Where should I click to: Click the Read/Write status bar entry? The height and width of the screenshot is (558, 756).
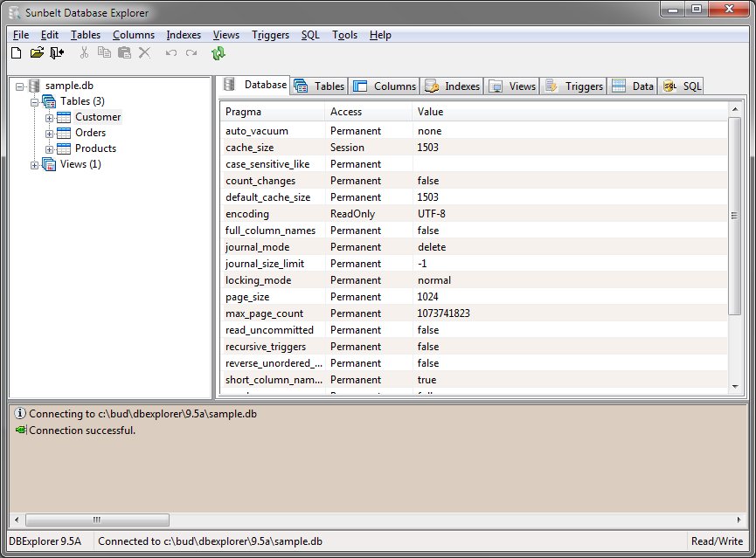[x=717, y=541]
